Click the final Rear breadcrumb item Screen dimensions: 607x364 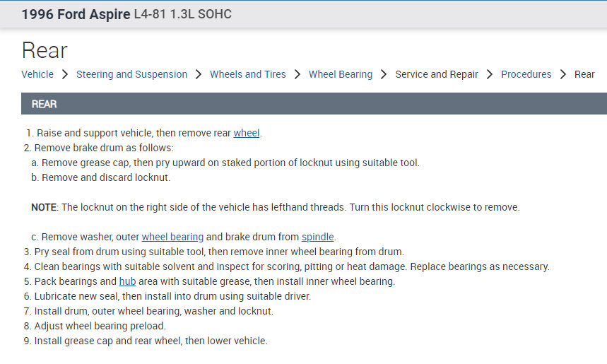[x=584, y=74]
